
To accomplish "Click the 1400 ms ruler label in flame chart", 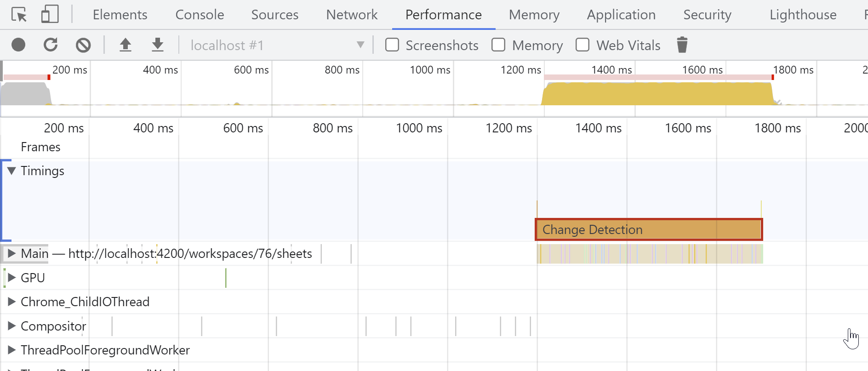I will tap(598, 128).
